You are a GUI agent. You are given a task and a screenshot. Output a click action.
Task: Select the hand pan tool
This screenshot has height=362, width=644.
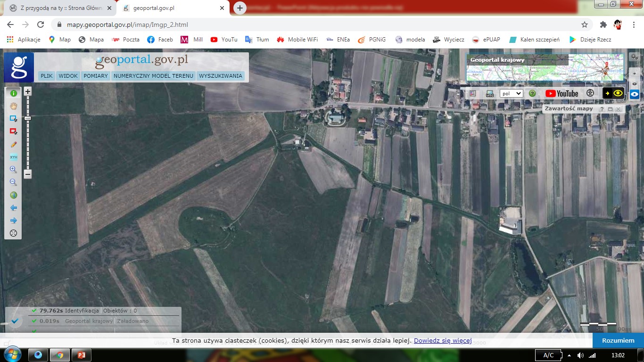click(13, 106)
